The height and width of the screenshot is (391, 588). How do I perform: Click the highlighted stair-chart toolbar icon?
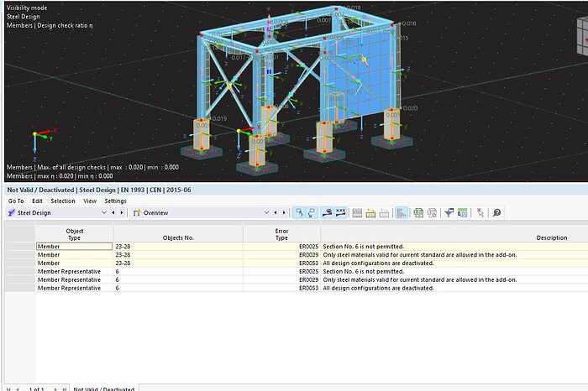point(402,213)
